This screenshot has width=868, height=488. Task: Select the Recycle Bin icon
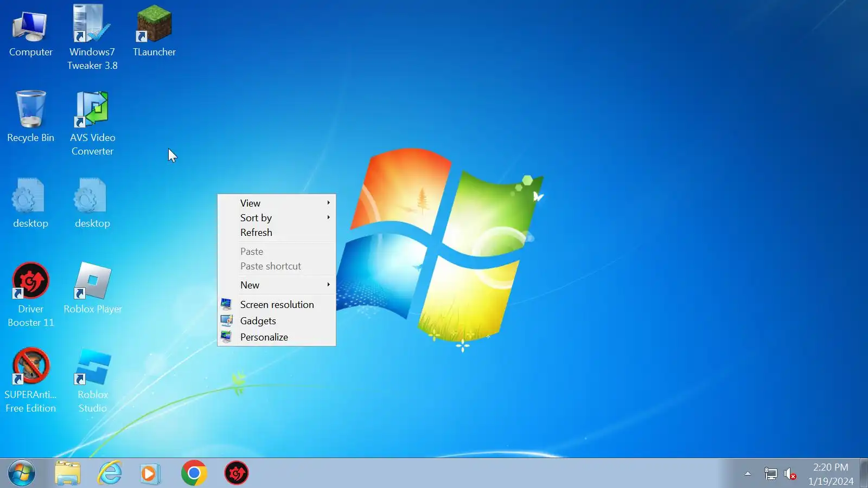(31, 117)
